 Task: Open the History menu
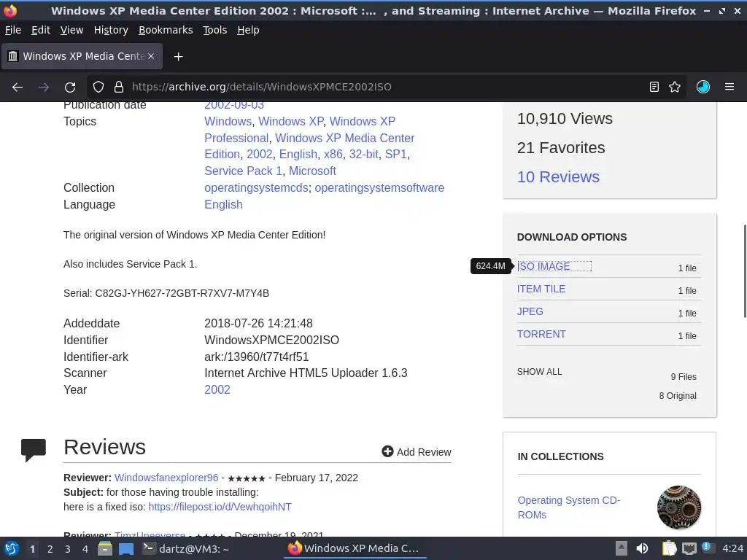click(x=111, y=30)
